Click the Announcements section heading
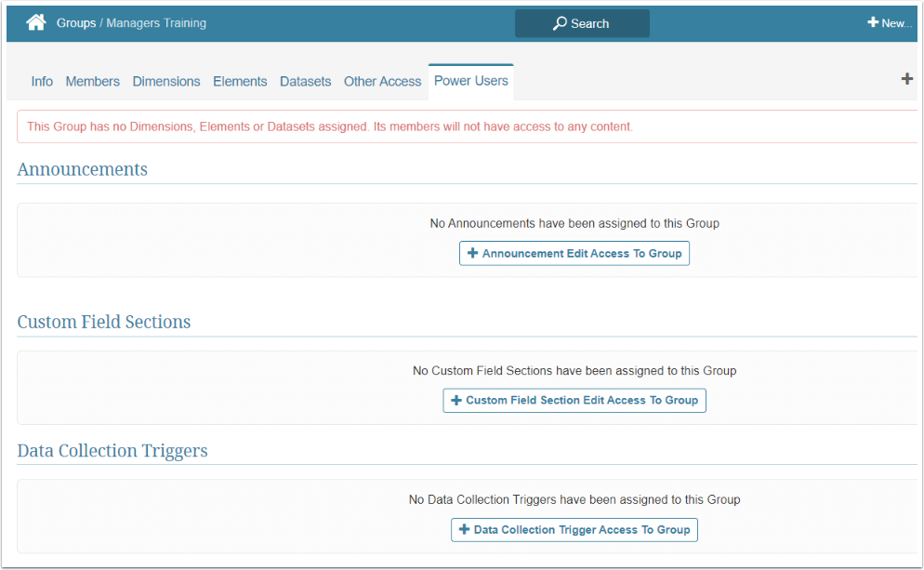 pyautogui.click(x=83, y=170)
